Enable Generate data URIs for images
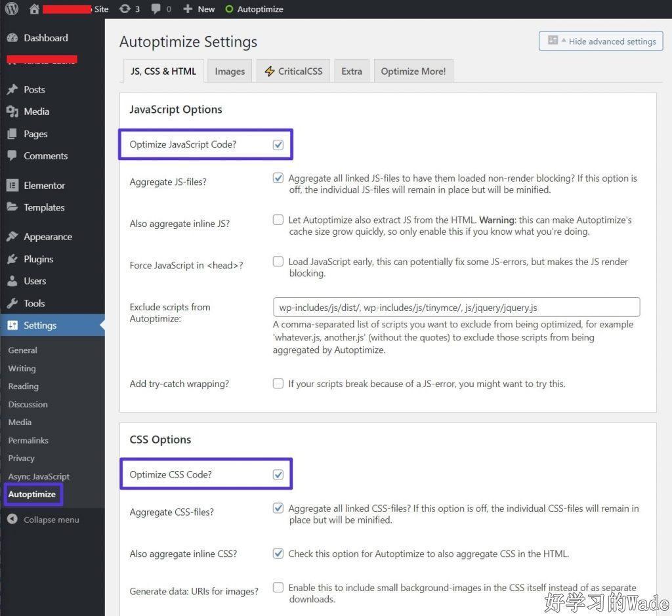The image size is (672, 616). [278, 587]
